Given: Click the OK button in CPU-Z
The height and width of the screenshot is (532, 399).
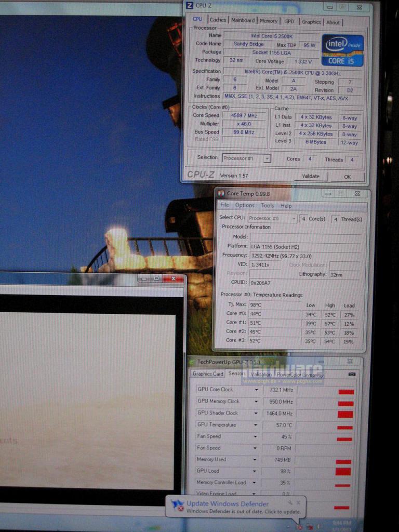Looking at the screenshot, I should click(348, 177).
